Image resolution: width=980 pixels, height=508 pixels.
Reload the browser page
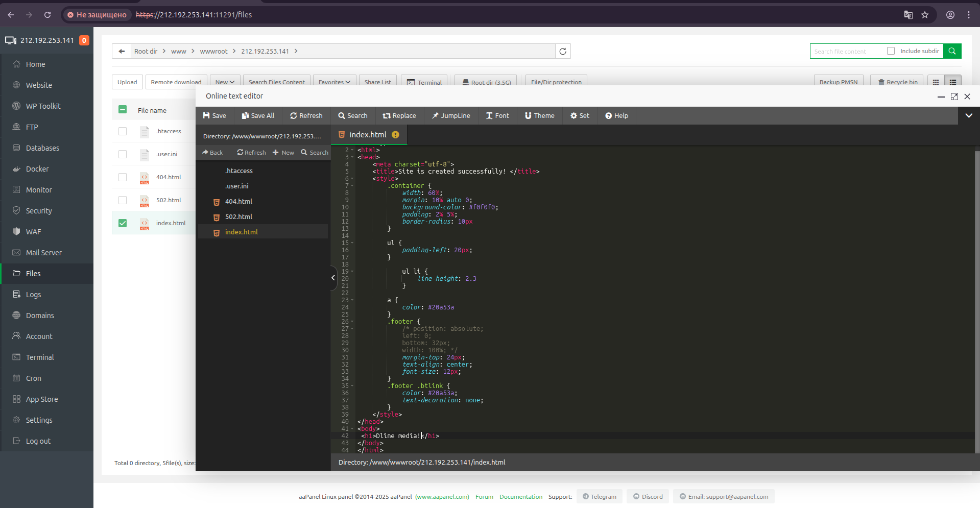(x=47, y=15)
